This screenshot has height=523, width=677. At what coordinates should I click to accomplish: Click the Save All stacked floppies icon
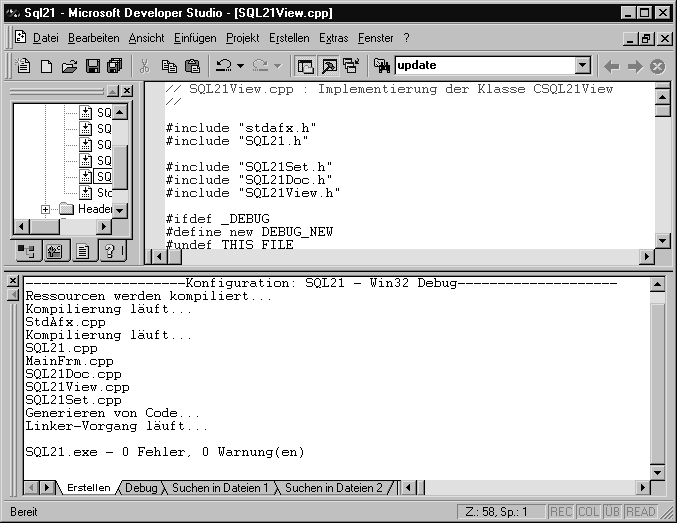tap(115, 66)
